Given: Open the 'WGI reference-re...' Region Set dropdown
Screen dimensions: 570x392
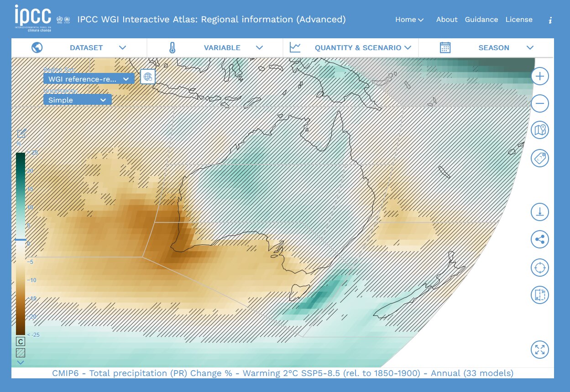Looking at the screenshot, I should [88, 78].
